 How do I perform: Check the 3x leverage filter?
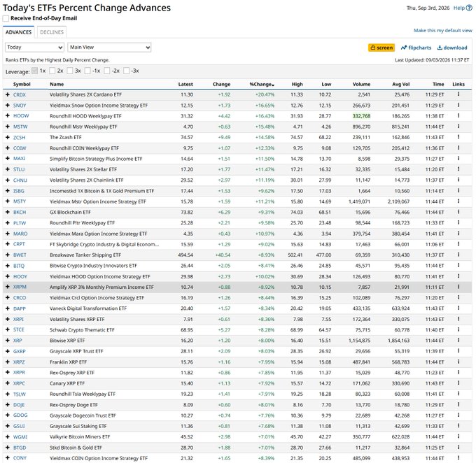[70, 71]
